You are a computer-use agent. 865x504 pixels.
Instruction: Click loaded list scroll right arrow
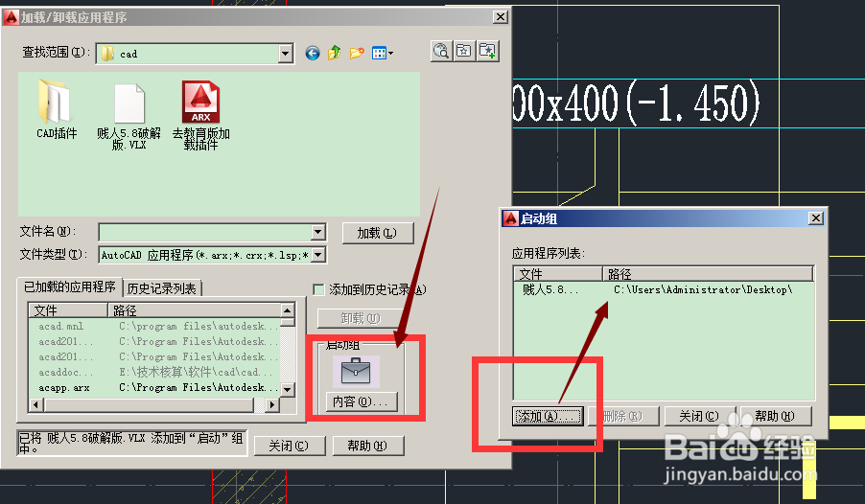272,404
